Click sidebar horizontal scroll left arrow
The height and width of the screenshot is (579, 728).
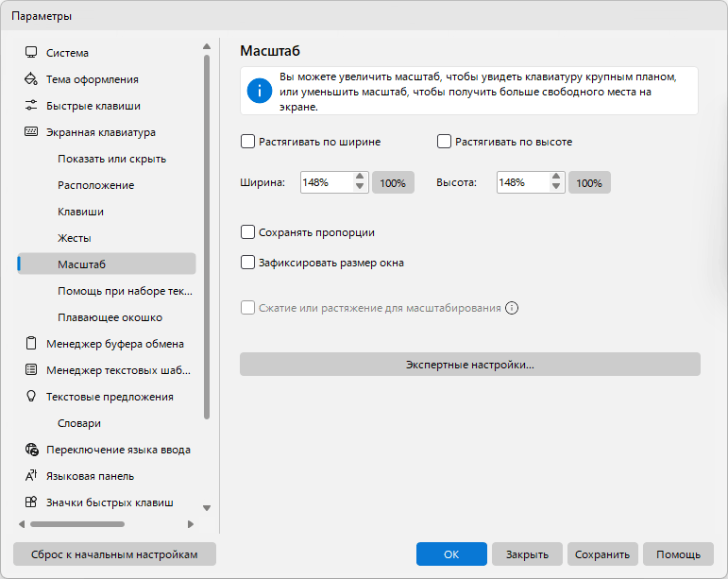pos(22,524)
